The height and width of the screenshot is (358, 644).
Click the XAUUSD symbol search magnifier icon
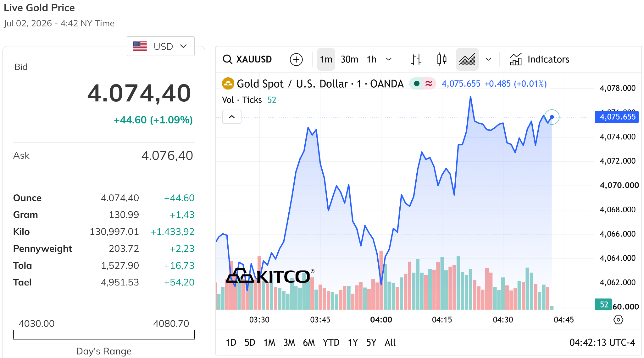227,59
